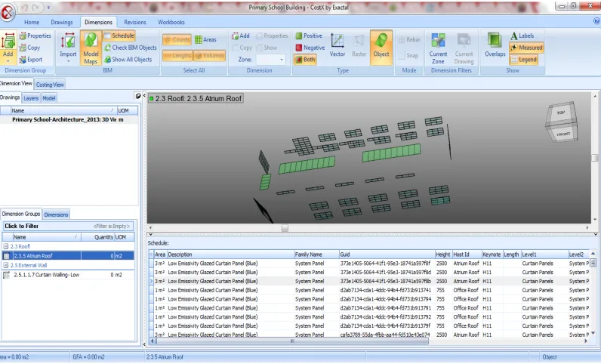Collapse schedule panel splitter arrow
601x364 pixels.
click(x=150, y=234)
